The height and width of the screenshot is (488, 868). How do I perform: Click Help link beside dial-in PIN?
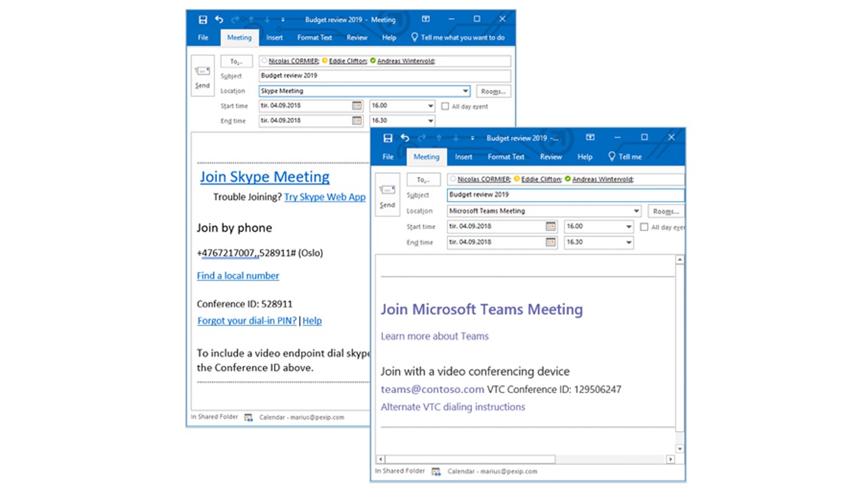point(312,321)
